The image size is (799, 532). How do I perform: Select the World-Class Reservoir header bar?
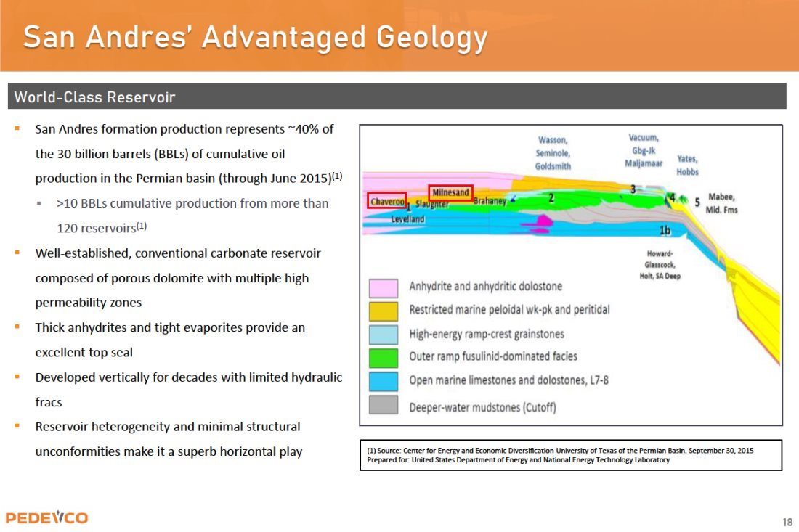tap(397, 97)
